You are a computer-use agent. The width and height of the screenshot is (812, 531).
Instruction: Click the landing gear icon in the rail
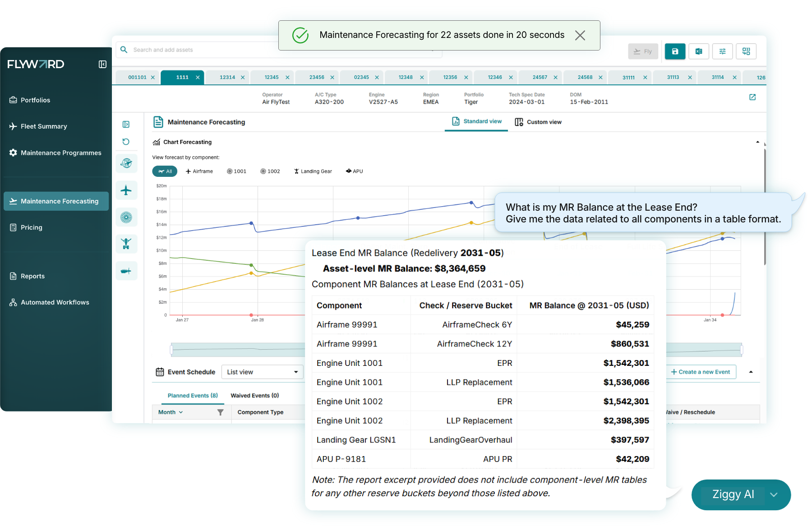(126, 244)
